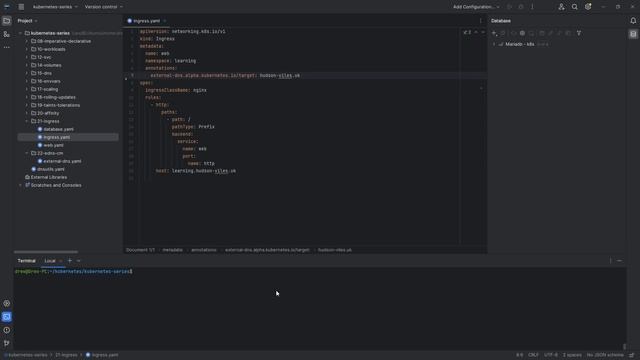Open the problems count inspection widget

tap(467, 32)
